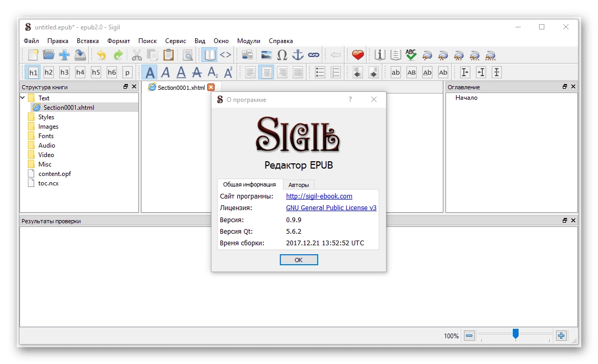Insert image file icon
598x364 pixels.
pyautogui.click(x=266, y=55)
